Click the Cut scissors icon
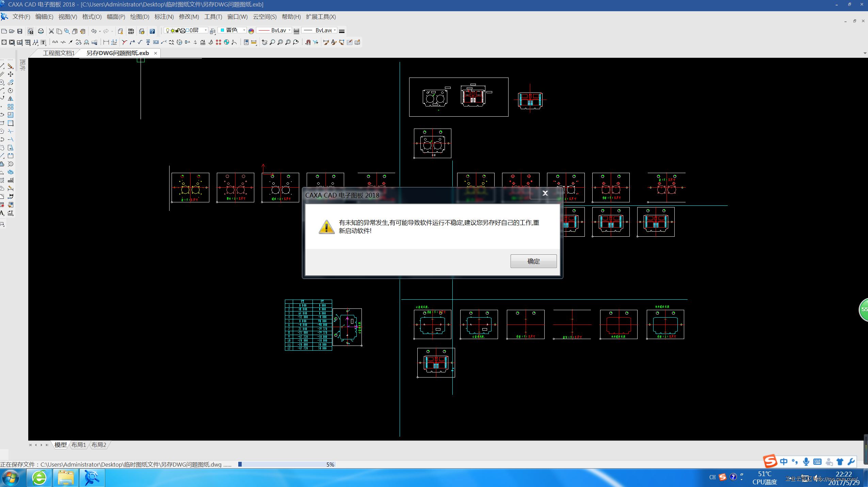868x487 pixels. coord(51,31)
